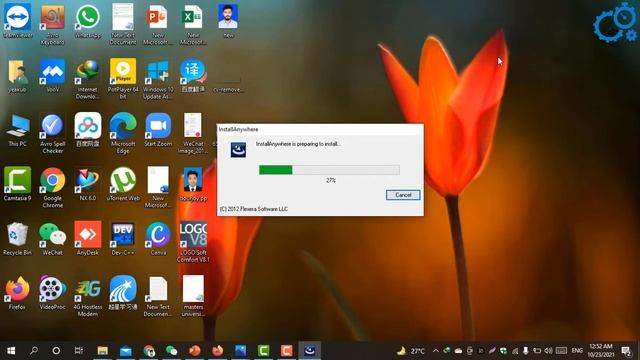Select the Windows 10 Update Assistant shortcut
Screen dimensions: 640x360
click(158, 79)
